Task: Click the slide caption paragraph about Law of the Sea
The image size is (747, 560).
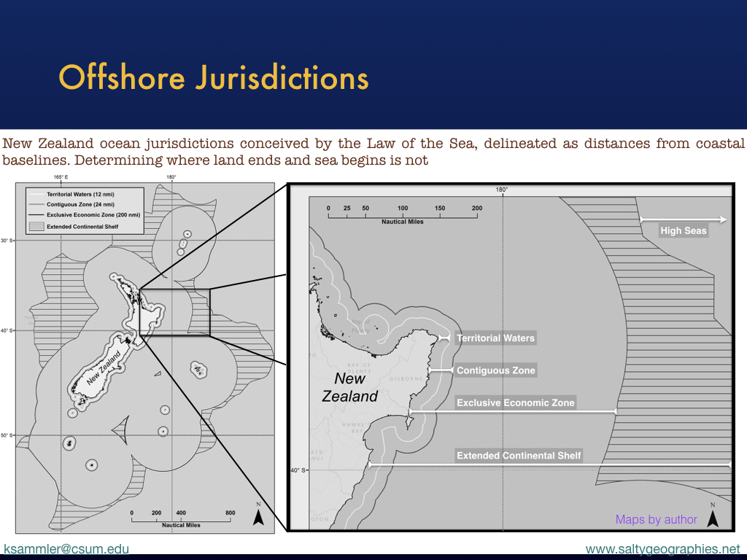Action: tap(373, 152)
